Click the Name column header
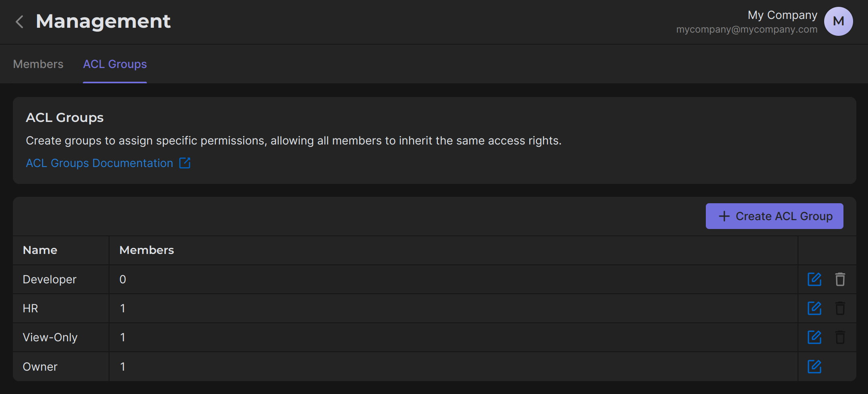The width and height of the screenshot is (868, 394). click(40, 250)
